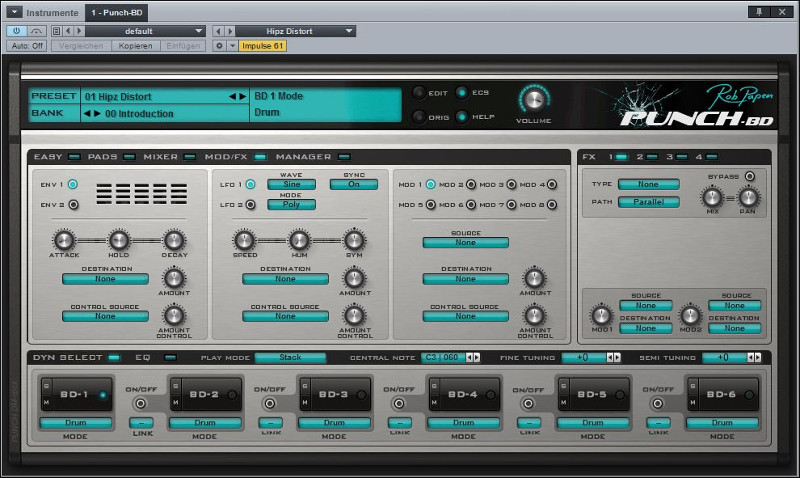This screenshot has height=478, width=800.
Task: Toggle ON/OFF between BD-1 and BD-2
Action: pyautogui.click(x=140, y=404)
